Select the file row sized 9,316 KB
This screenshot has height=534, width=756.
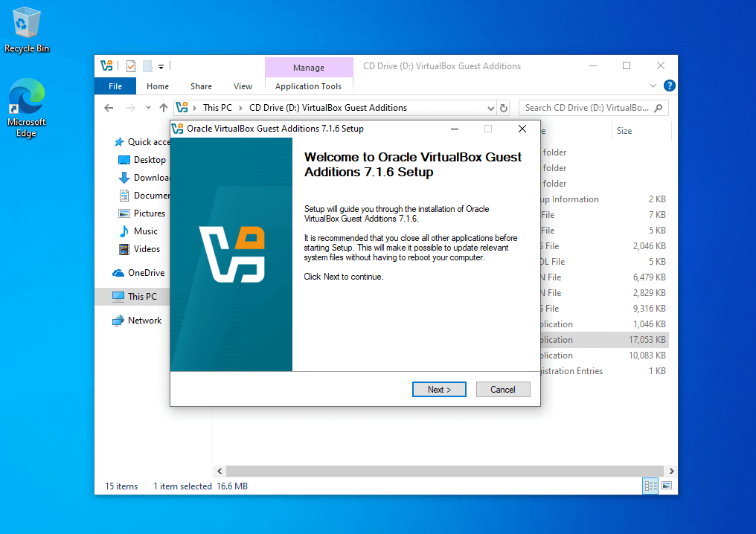click(605, 309)
